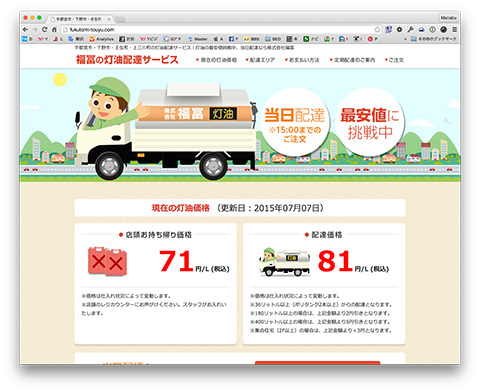This screenshot has width=480, height=392.
Task: Open the Chrome hamburger menu
Action: tap(454, 29)
